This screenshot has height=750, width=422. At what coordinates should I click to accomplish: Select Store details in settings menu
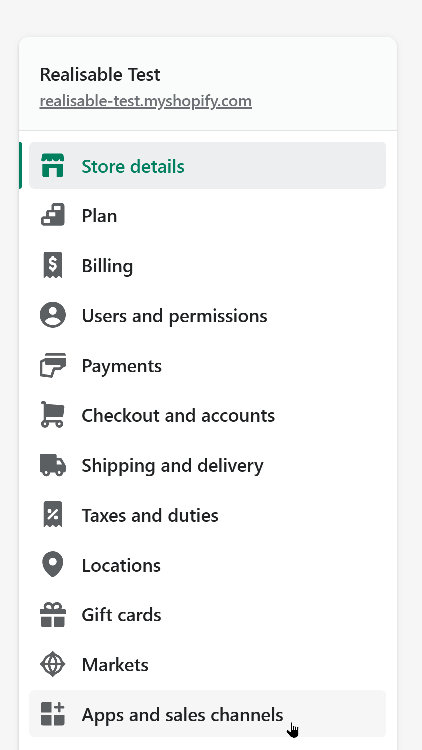point(207,165)
